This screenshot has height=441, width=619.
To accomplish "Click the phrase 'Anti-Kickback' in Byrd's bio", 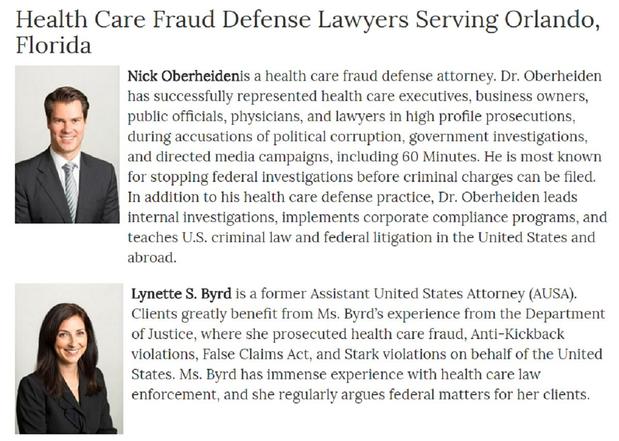I will pos(518,334).
